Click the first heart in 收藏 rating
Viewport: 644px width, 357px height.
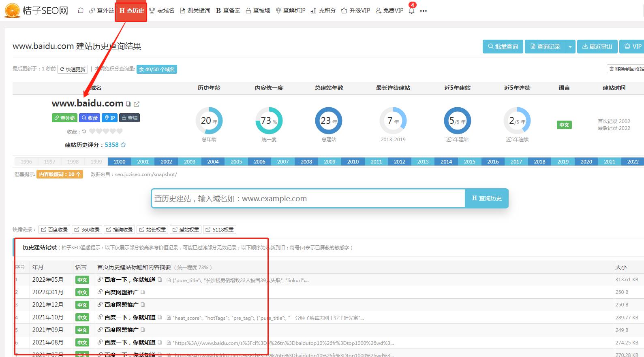(92, 131)
